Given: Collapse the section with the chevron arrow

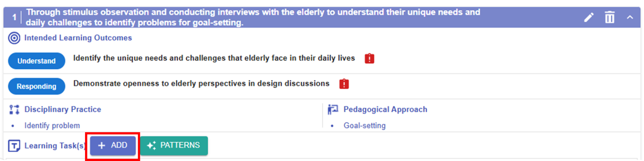Looking at the screenshot, I should [x=630, y=17].
